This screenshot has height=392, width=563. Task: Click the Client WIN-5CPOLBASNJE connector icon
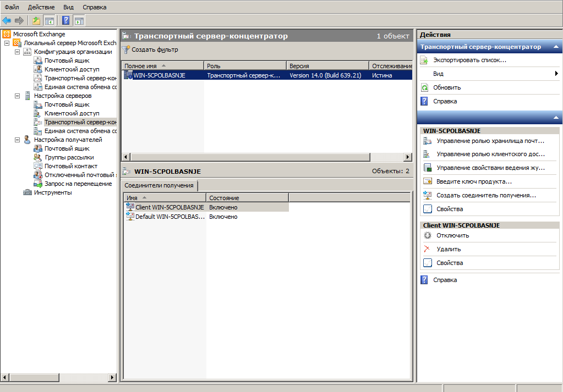click(130, 207)
